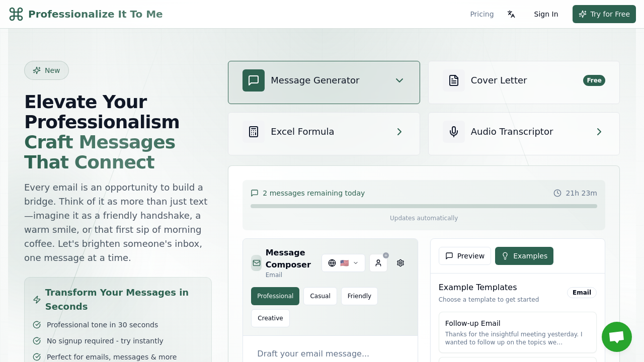Click the Cover Letter document icon
The image size is (644, 362).
[x=454, y=80]
